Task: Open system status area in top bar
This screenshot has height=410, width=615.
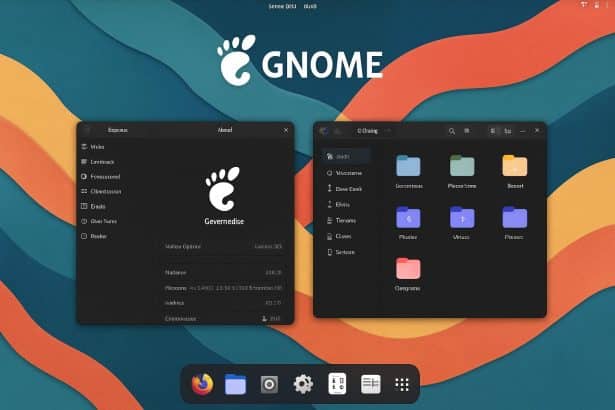Action: click(x=585, y=6)
